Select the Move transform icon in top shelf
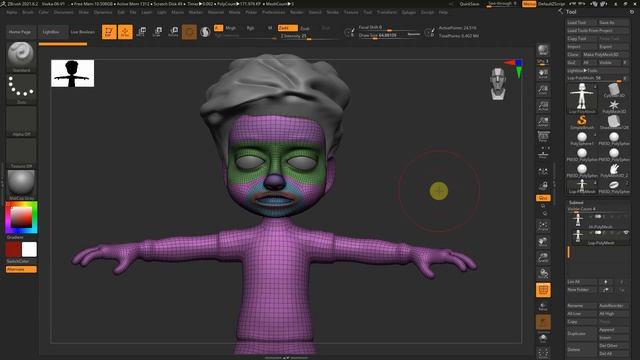This screenshot has width=640, height=360. 141,32
